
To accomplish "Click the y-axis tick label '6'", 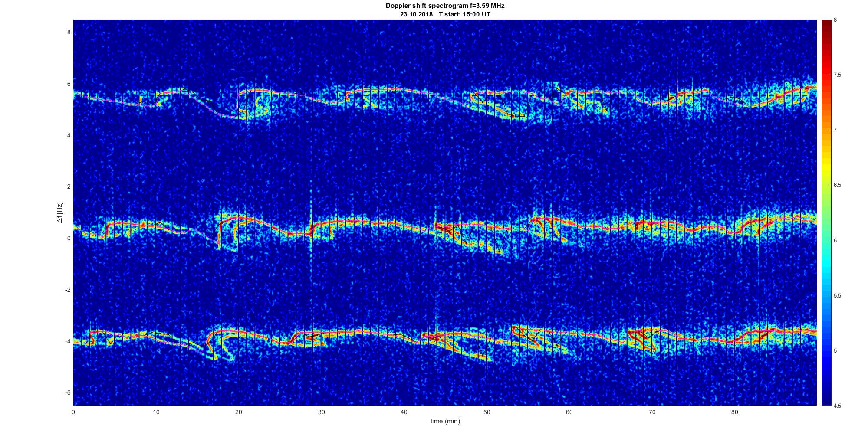I will [x=69, y=84].
